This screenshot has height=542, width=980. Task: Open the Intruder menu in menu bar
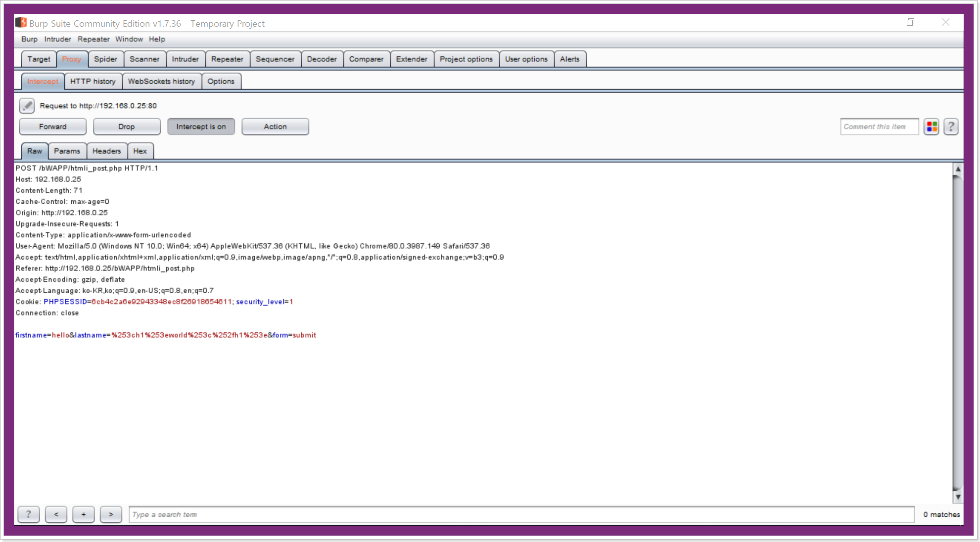(57, 39)
